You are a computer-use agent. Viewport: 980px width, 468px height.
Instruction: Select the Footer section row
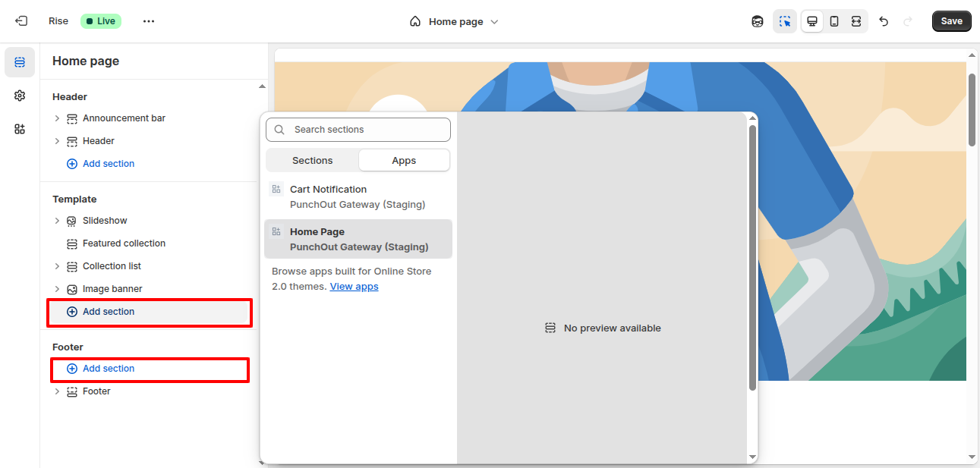click(150, 391)
